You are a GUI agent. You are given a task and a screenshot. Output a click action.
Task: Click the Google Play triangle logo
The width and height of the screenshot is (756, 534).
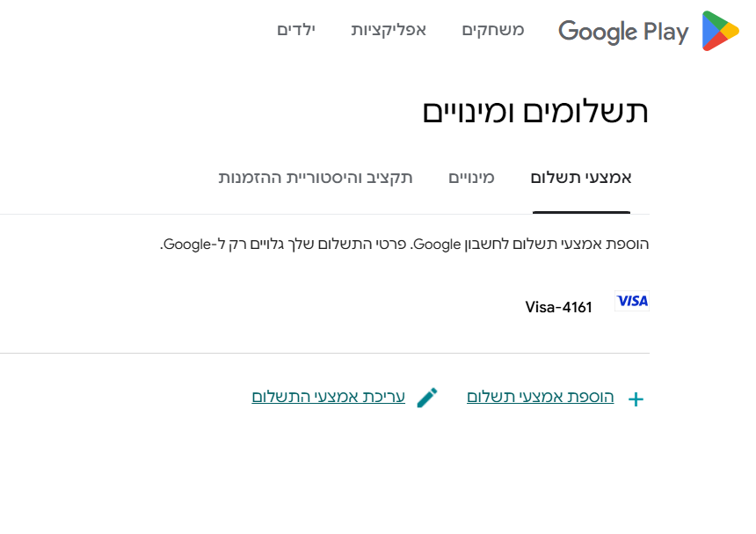point(720,32)
